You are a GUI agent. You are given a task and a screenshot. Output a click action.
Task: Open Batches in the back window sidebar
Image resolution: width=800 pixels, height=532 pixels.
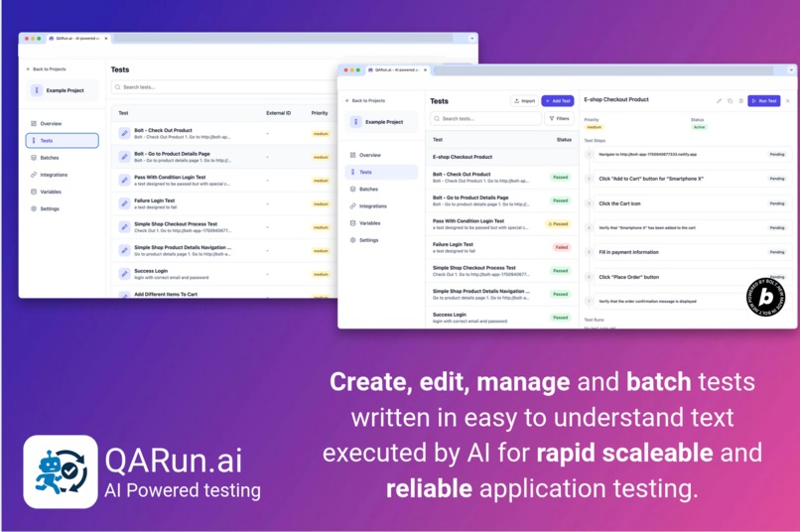(62, 158)
